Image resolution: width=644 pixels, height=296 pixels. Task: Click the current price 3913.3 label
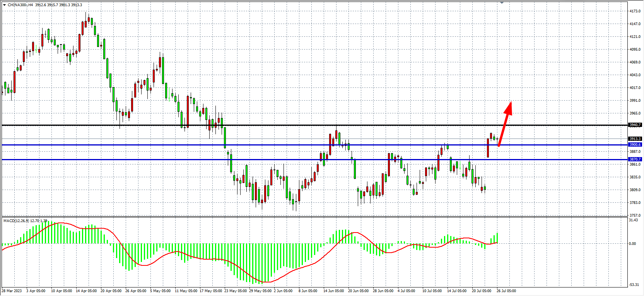click(x=635, y=139)
